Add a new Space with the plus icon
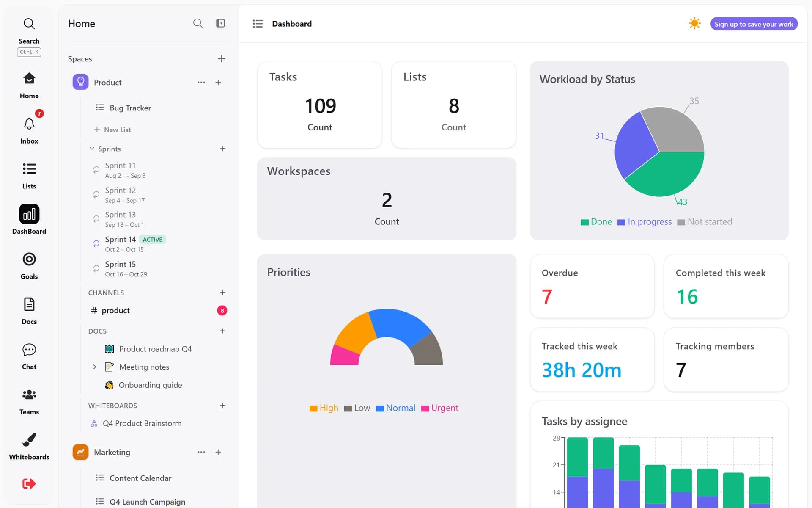The image size is (812, 508). tap(221, 59)
